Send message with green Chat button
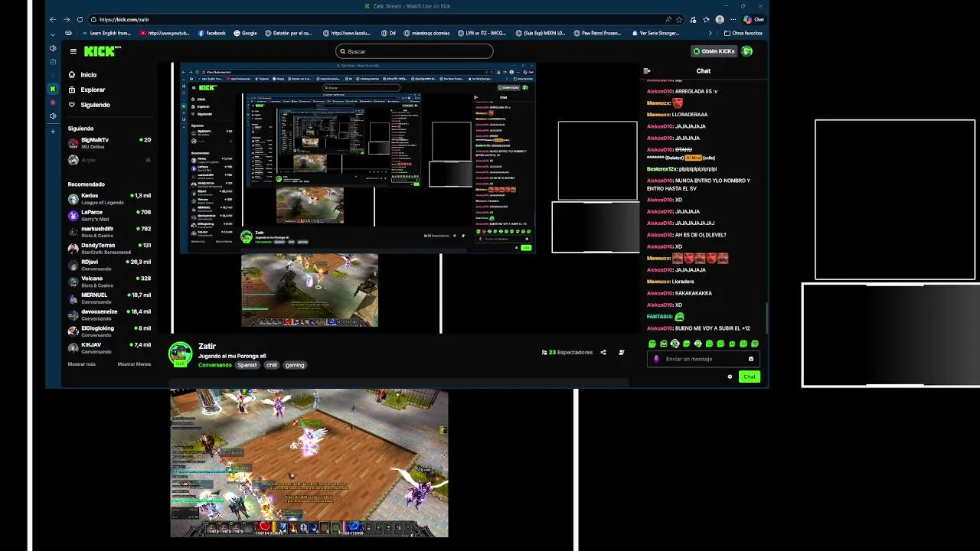 pyautogui.click(x=750, y=377)
